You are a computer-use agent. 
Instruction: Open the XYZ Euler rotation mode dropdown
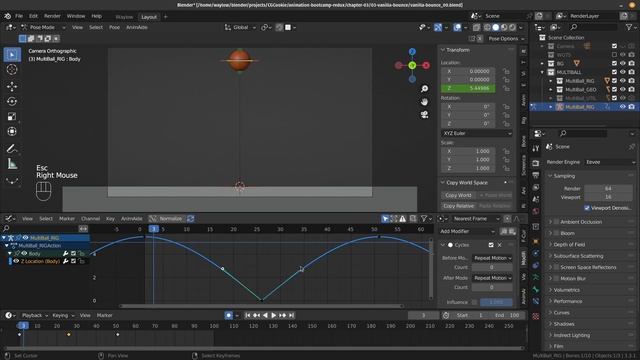[x=476, y=133]
